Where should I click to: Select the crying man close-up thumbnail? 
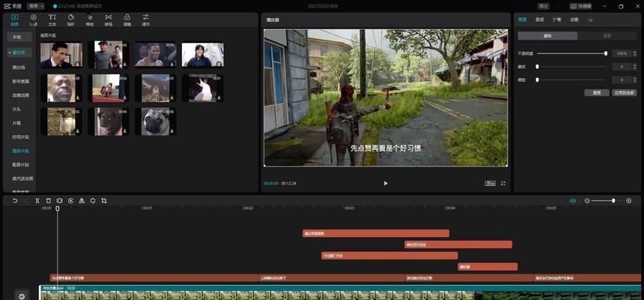61,88
